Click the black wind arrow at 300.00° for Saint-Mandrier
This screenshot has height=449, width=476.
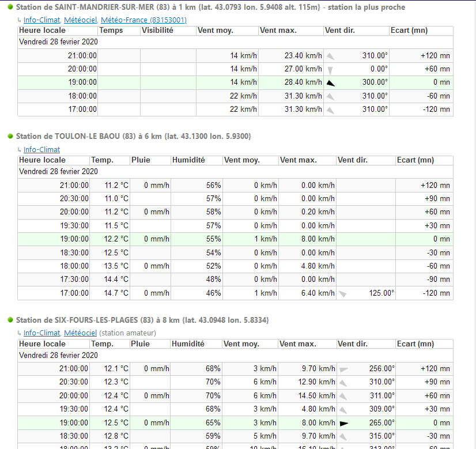[x=330, y=83]
